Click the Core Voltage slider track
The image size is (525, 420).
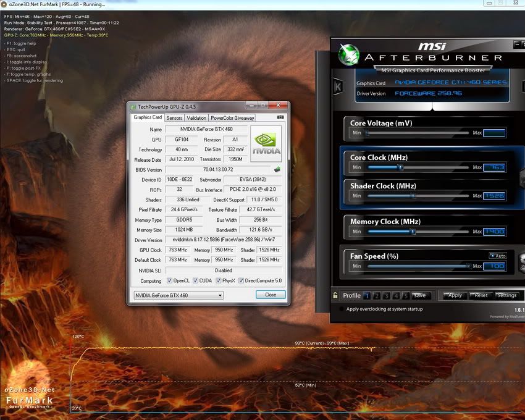(418, 133)
